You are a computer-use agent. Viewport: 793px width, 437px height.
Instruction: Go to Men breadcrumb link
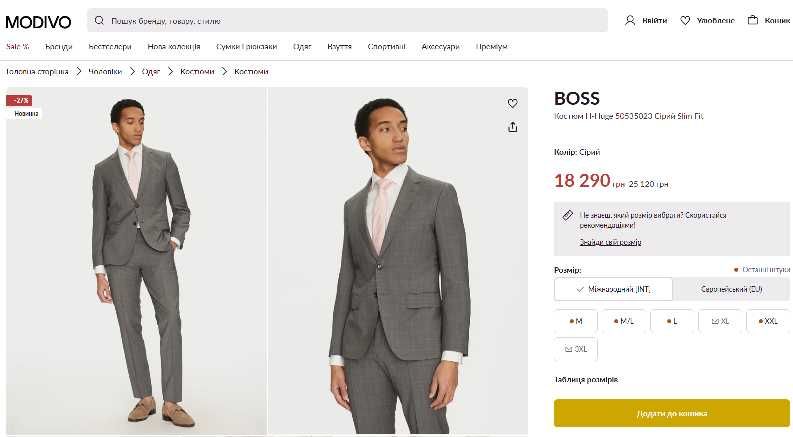click(105, 72)
